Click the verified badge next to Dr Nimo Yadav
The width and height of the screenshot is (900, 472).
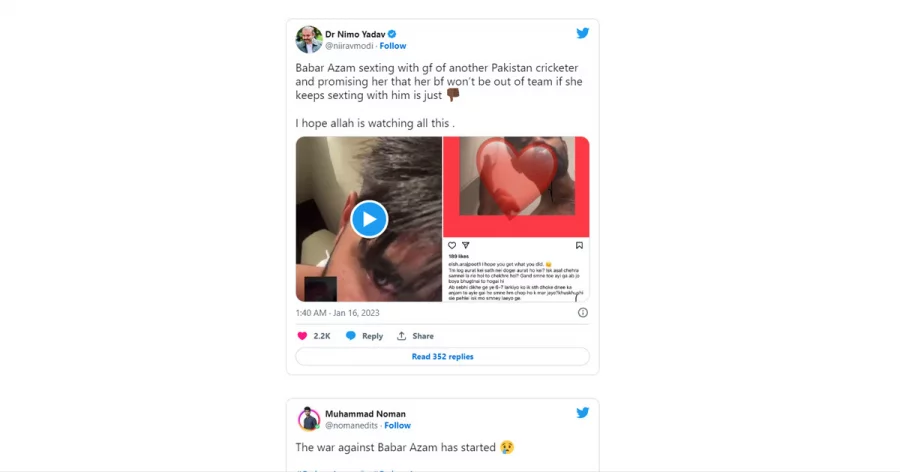click(392, 34)
